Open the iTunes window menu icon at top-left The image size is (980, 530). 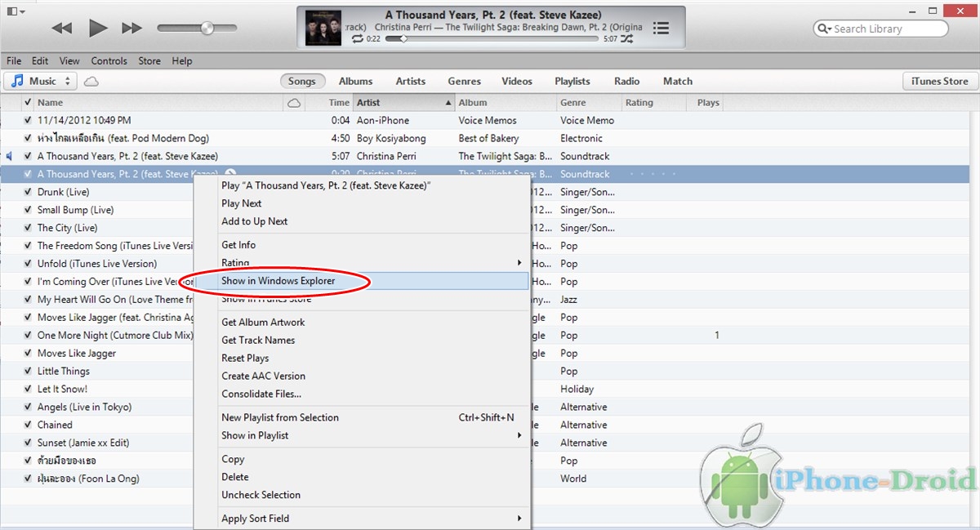coord(16,11)
